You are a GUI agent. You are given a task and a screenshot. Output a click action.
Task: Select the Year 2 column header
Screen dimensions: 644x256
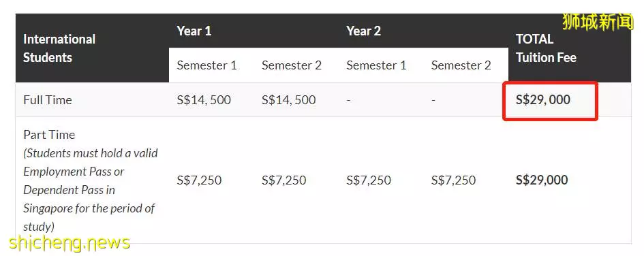tap(363, 31)
